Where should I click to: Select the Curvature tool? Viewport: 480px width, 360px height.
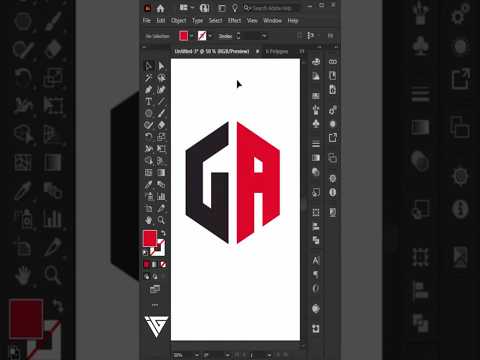(161, 89)
